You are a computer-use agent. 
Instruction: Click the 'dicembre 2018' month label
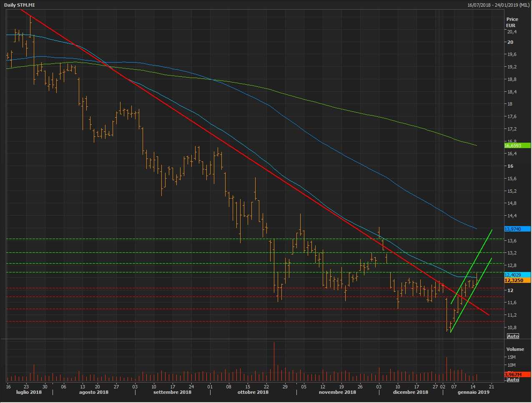coord(410,392)
